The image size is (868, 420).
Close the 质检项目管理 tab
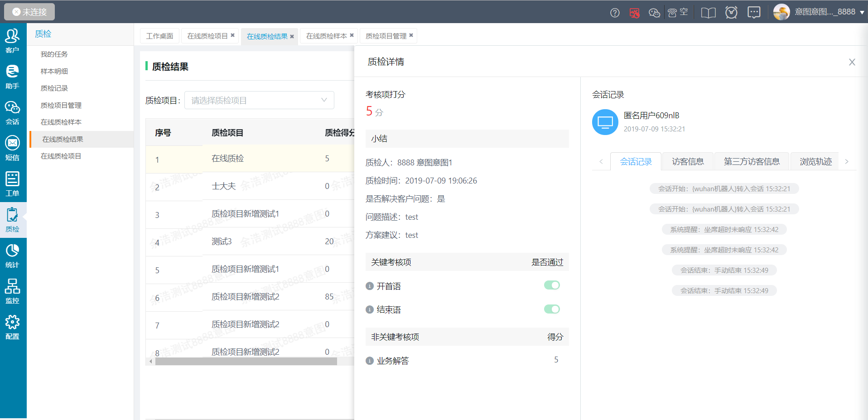(x=411, y=35)
